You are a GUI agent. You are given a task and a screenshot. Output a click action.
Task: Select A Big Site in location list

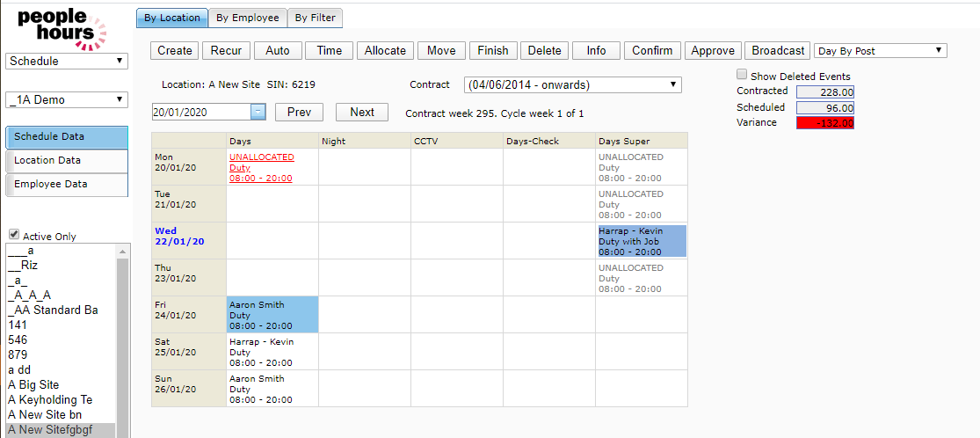(33, 384)
